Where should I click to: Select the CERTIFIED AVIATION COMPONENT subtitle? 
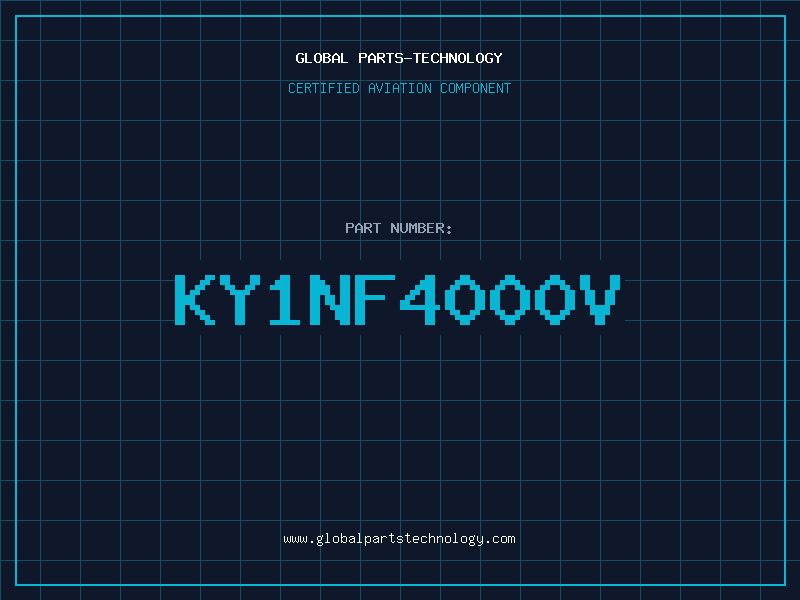coord(399,88)
